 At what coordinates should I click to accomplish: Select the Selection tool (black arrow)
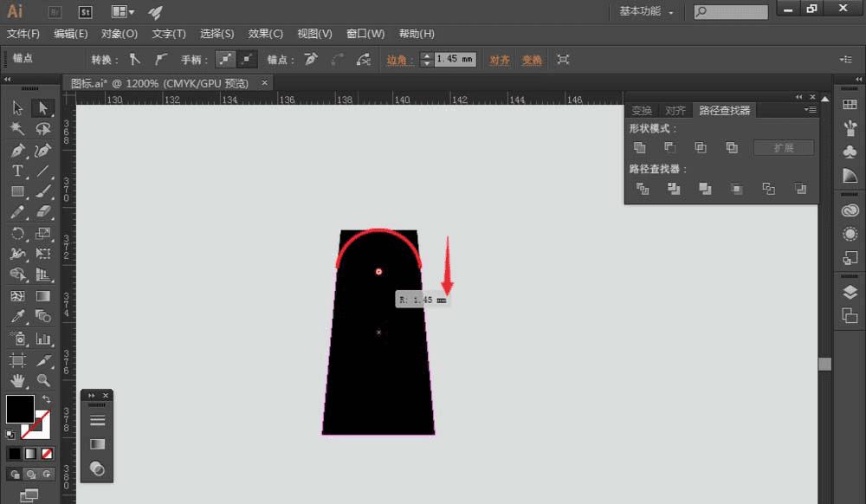(17, 107)
